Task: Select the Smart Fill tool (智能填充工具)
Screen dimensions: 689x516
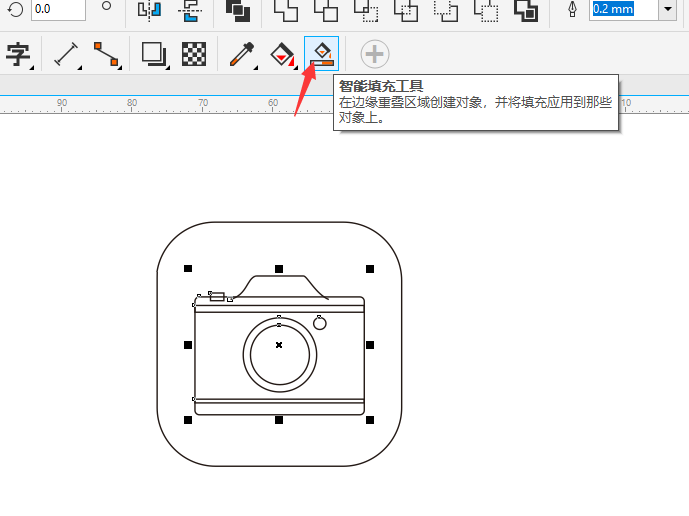Action: 322,54
